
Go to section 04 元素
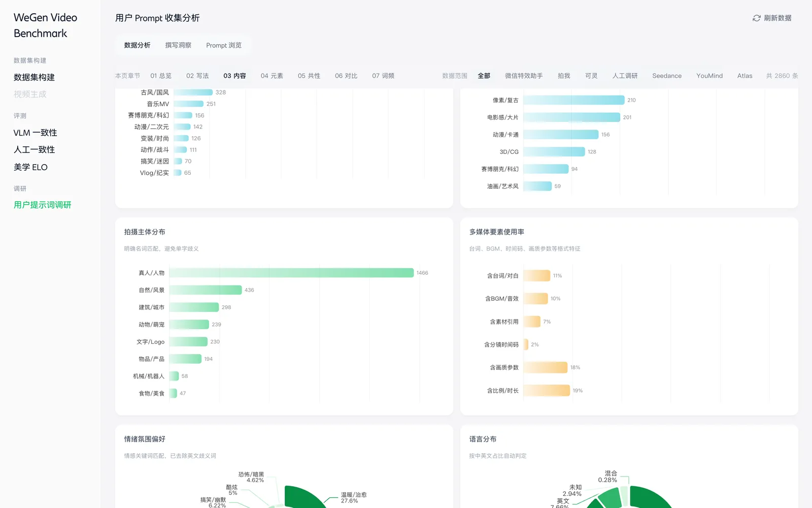(272, 76)
